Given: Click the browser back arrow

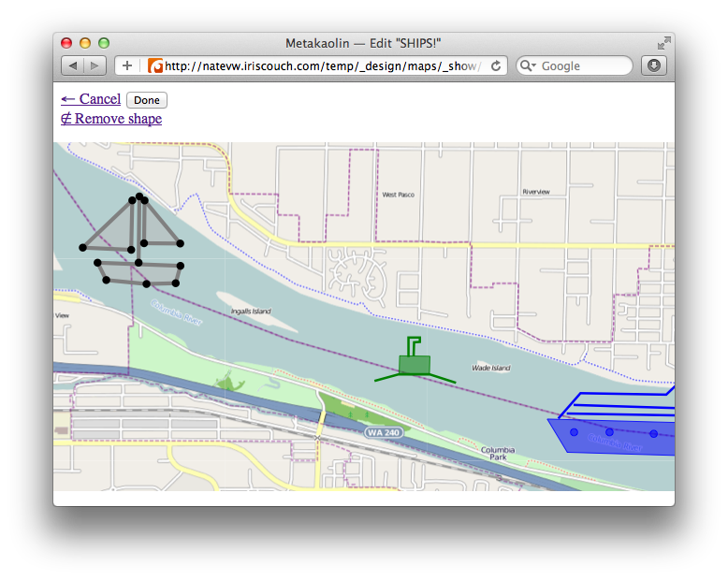Looking at the screenshot, I should (73, 65).
